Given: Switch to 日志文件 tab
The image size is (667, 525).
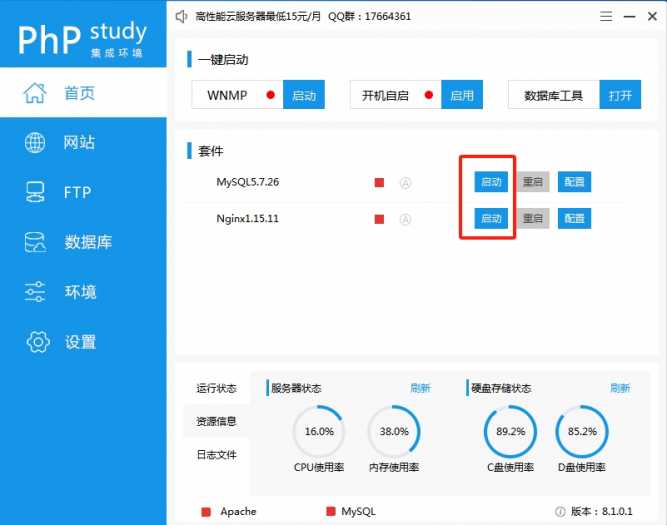Looking at the screenshot, I should click(x=216, y=455).
